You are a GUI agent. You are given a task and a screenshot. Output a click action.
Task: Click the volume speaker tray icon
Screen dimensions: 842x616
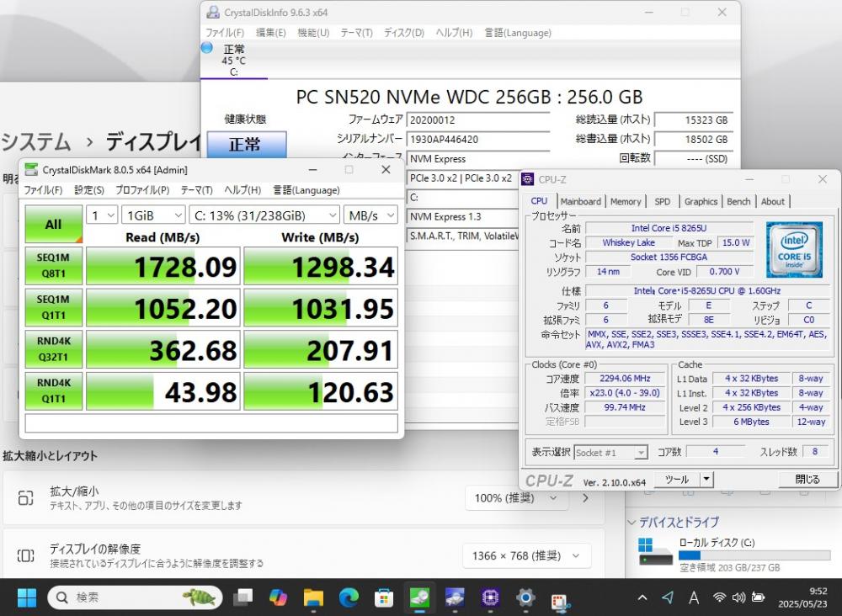[x=738, y=597]
